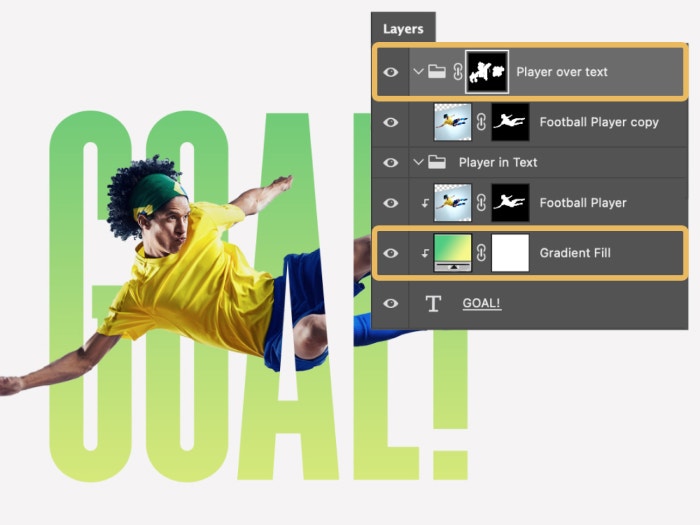Hide the GOAL! text layer
This screenshot has width=700, height=525.
coord(391,304)
